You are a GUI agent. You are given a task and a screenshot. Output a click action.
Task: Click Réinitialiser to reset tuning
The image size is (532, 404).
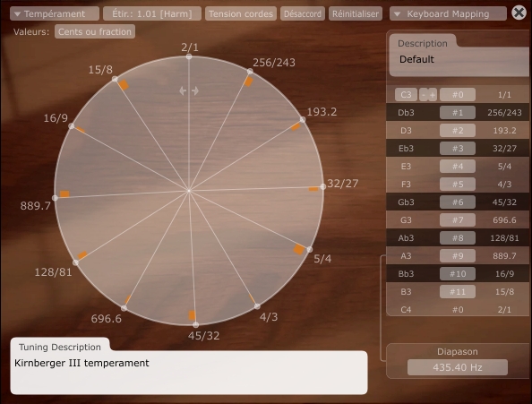click(x=356, y=14)
